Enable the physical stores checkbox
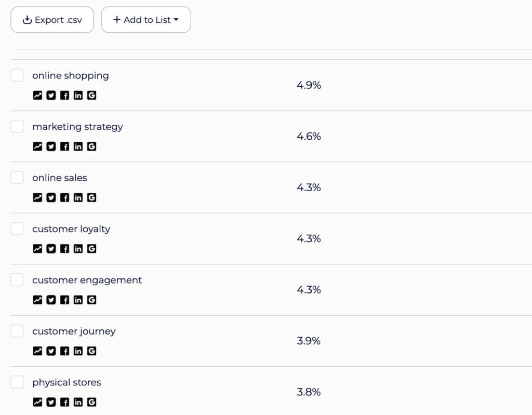This screenshot has height=415, width=532. pos(17,382)
